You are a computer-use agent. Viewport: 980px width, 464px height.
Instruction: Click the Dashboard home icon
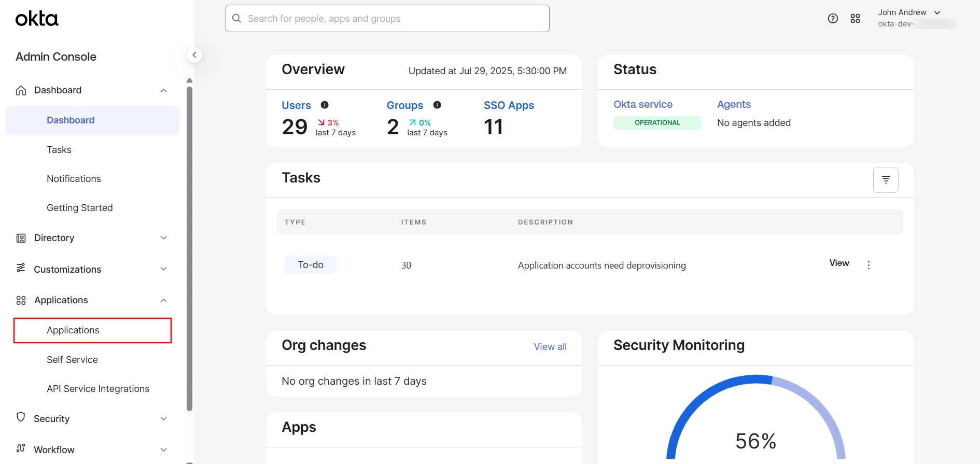click(x=21, y=90)
